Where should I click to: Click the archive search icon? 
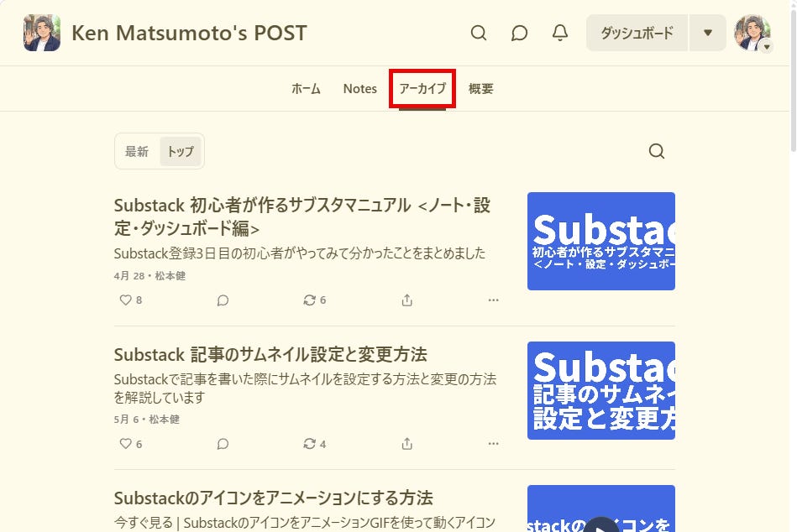(x=657, y=151)
